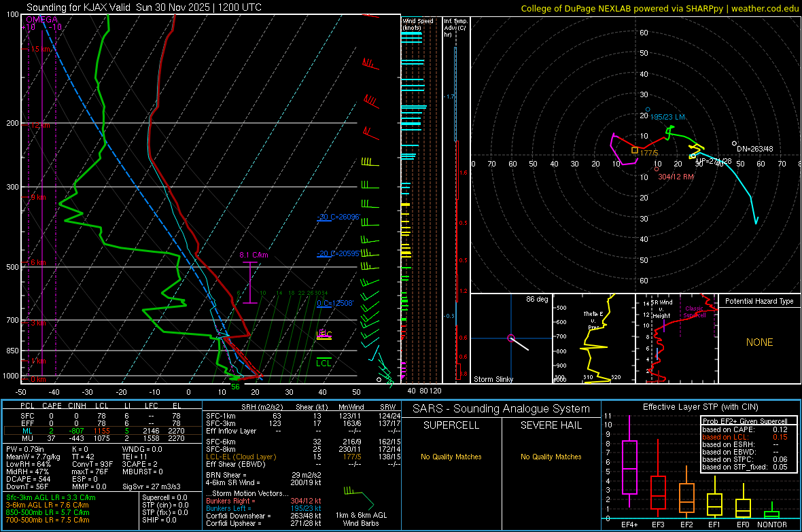Screen dimensions: 802x532
Task: Click the 'MeanW = 7.7g/kg' value
Action: (x=33, y=457)
